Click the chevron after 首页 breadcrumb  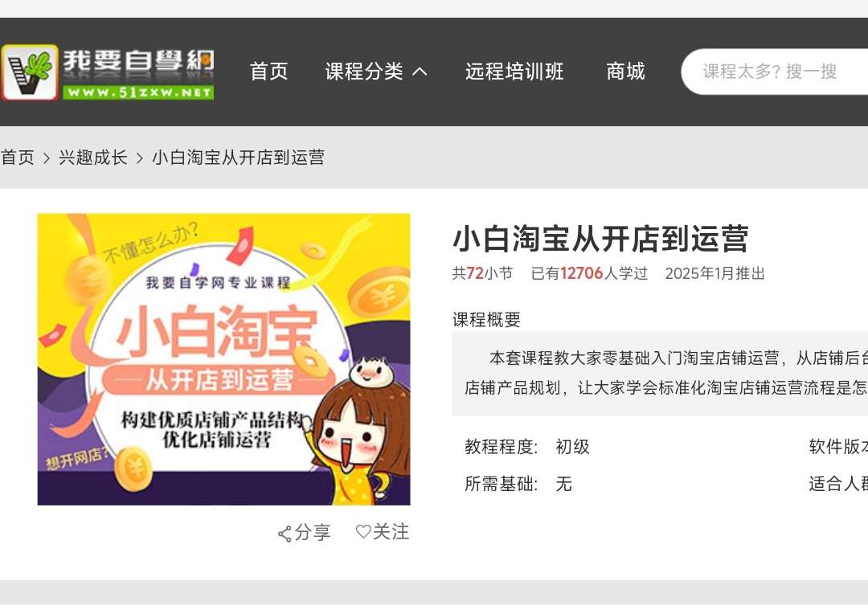[47, 158]
